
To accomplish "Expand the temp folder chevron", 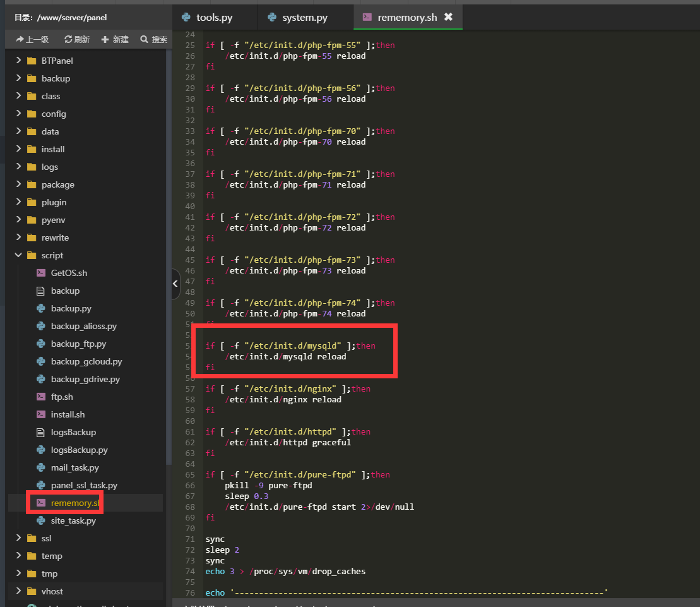I will click(18, 556).
